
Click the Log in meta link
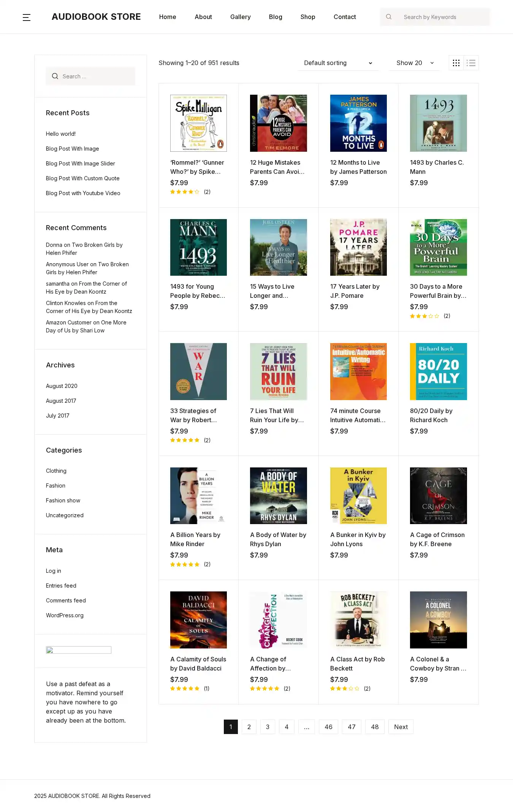click(x=54, y=571)
